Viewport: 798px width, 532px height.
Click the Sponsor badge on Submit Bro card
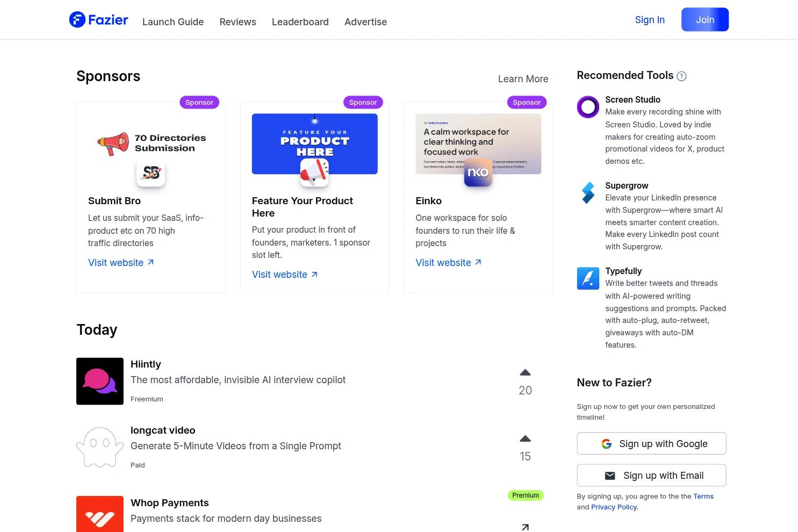(199, 103)
